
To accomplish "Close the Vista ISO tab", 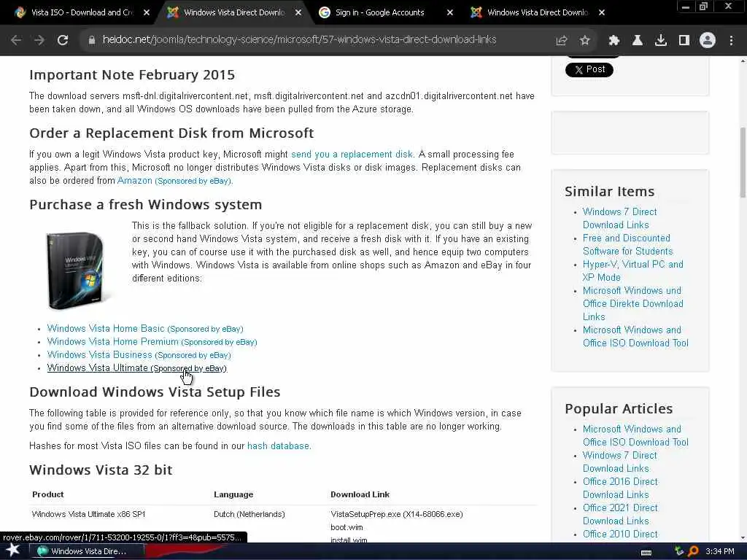I will [146, 12].
